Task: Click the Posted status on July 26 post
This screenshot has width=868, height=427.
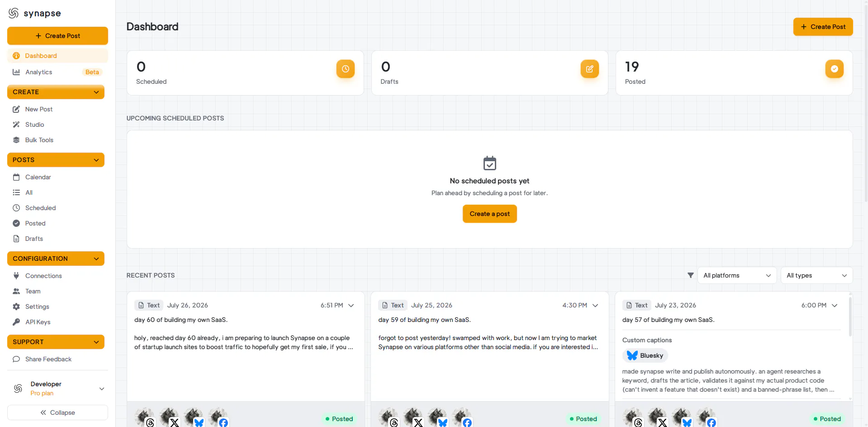Action: point(339,419)
